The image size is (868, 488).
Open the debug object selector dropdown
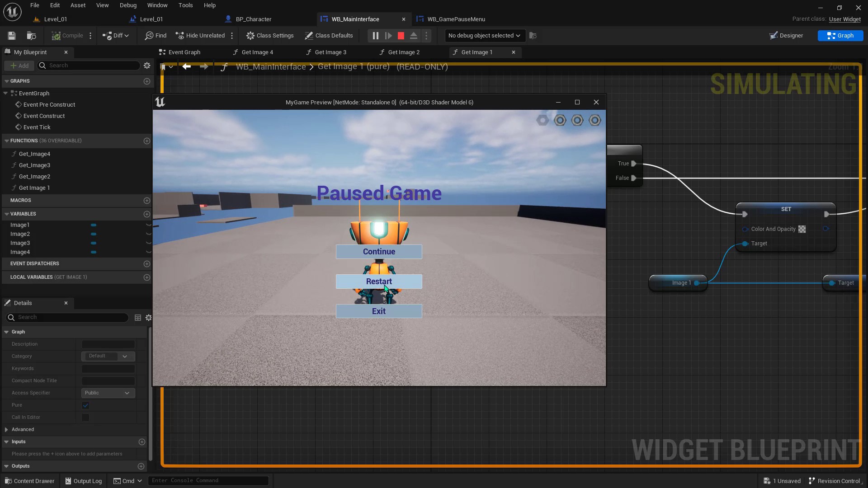coord(484,36)
